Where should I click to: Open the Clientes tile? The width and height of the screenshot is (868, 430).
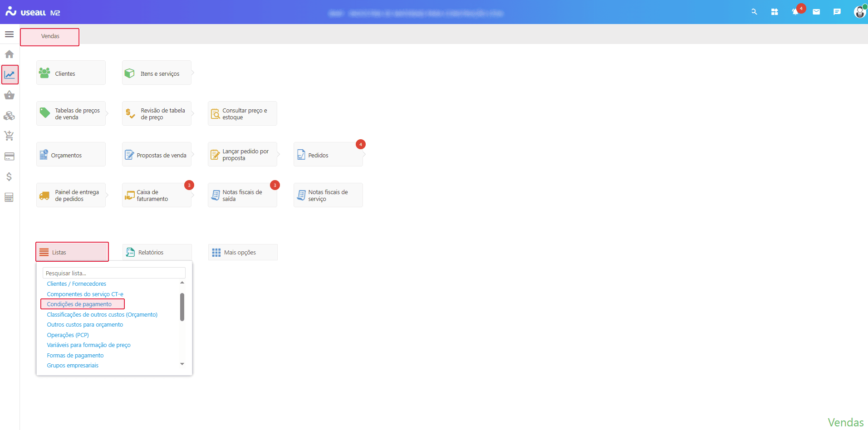(71, 73)
